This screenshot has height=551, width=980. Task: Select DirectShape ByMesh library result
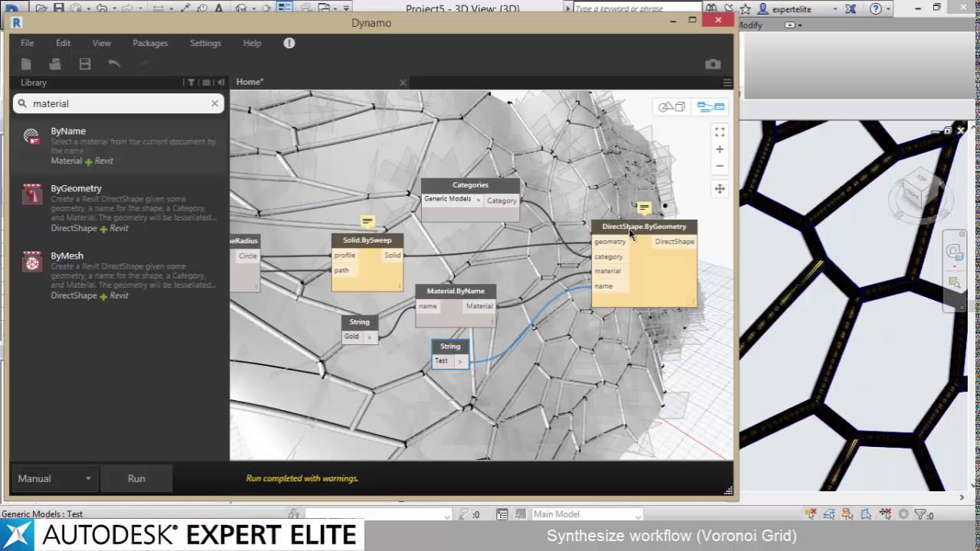119,275
